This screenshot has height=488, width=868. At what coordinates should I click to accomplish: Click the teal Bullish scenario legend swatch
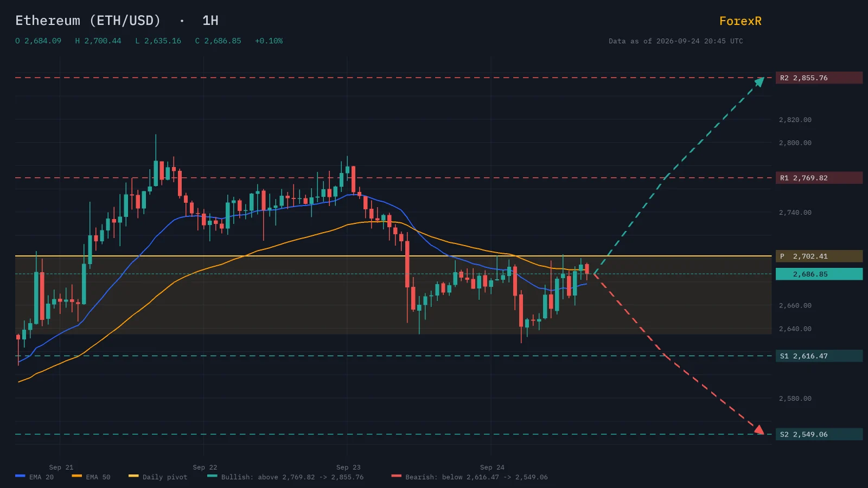point(212,476)
